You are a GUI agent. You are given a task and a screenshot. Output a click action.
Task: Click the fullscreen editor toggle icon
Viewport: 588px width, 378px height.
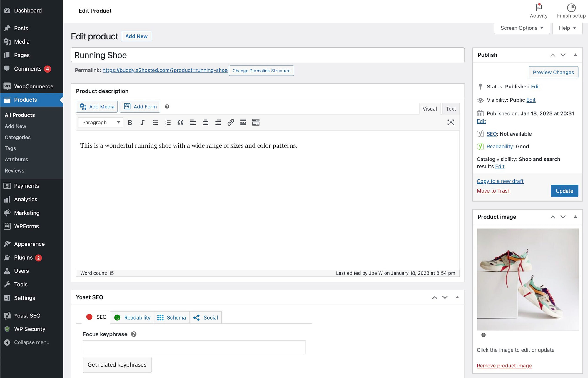pyautogui.click(x=450, y=122)
